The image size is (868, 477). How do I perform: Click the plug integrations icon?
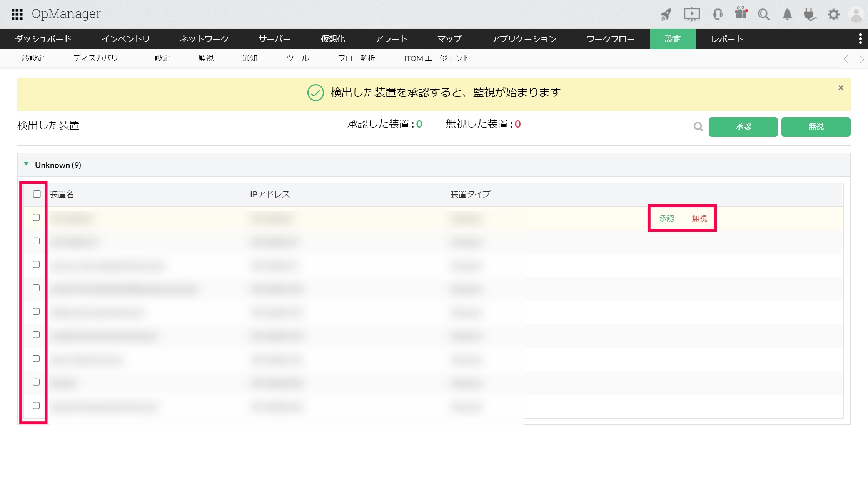[810, 15]
